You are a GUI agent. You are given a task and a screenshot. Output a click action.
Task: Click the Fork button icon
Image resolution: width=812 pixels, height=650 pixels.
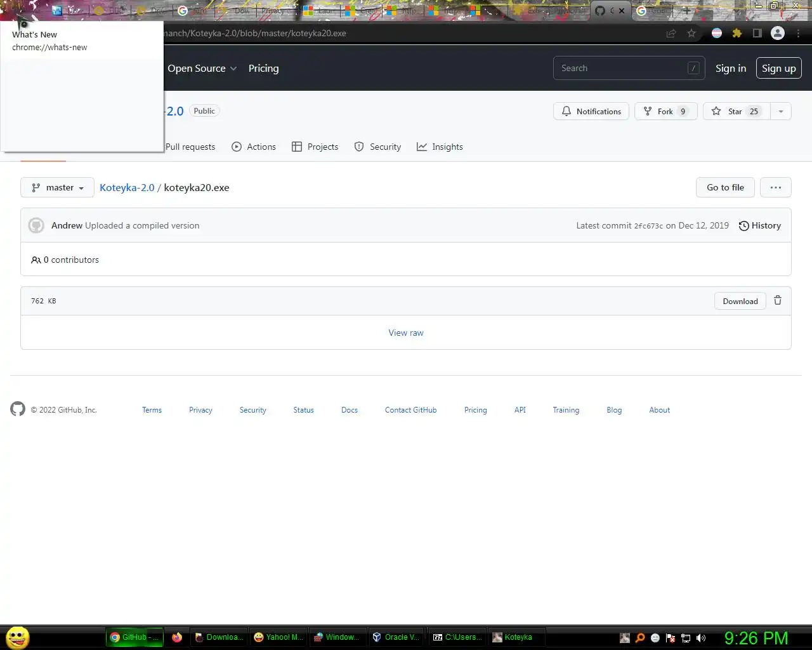648,111
